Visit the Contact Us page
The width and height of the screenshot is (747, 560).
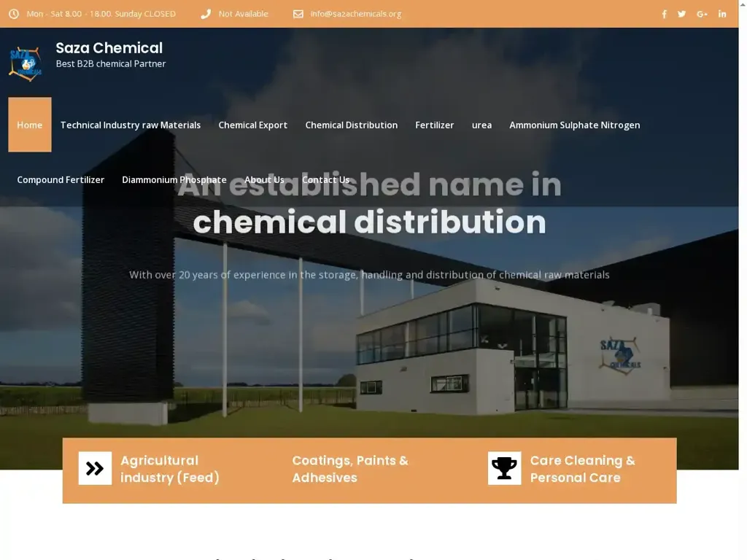(326, 179)
